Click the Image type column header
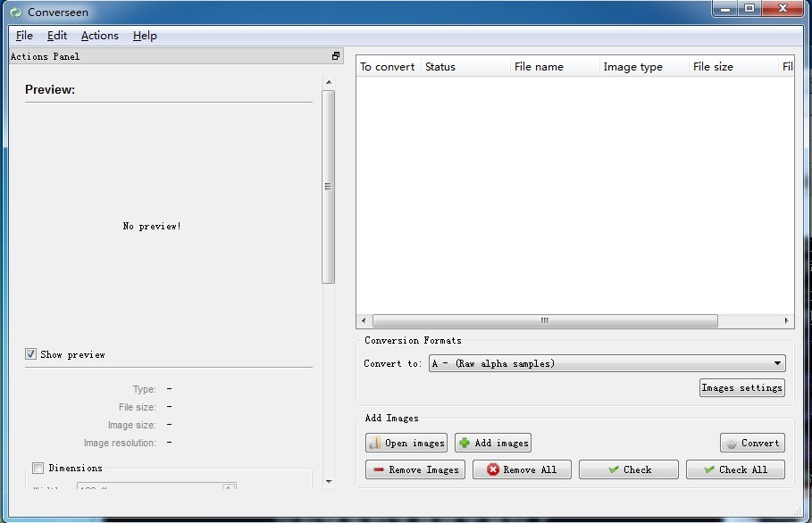Screen dimensions: 812x523 (x=632, y=67)
